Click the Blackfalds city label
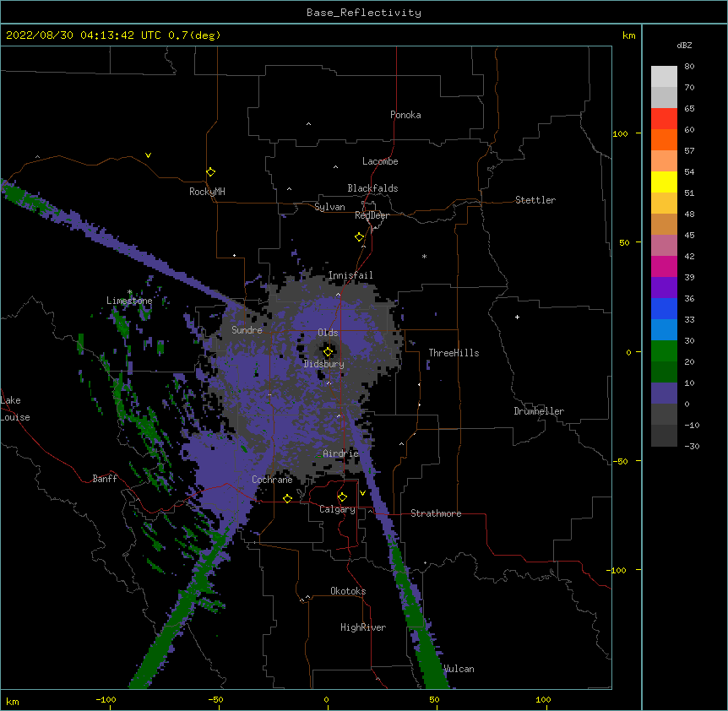 click(x=372, y=188)
